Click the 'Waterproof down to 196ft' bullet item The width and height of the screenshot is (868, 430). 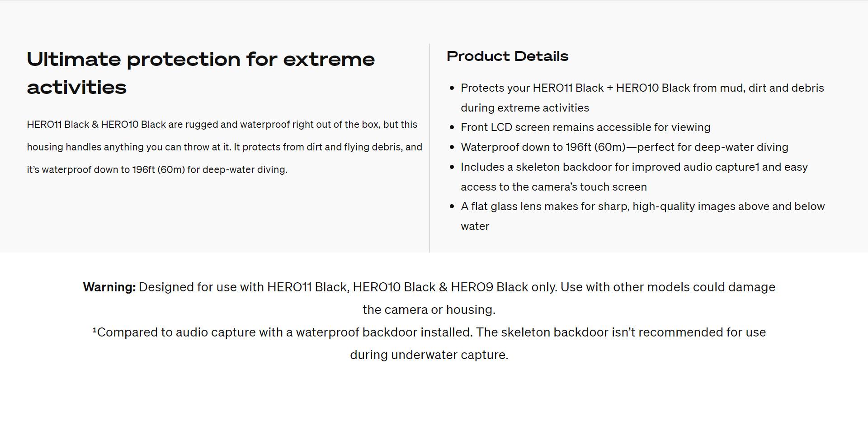tap(624, 147)
